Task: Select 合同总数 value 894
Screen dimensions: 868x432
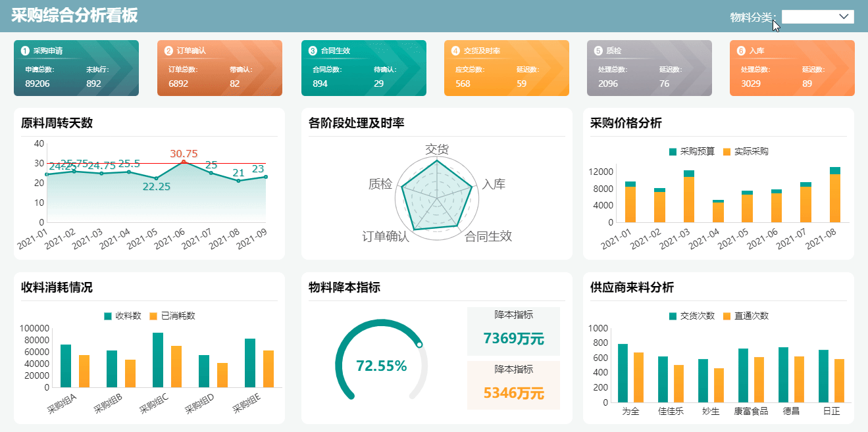Action: point(320,84)
